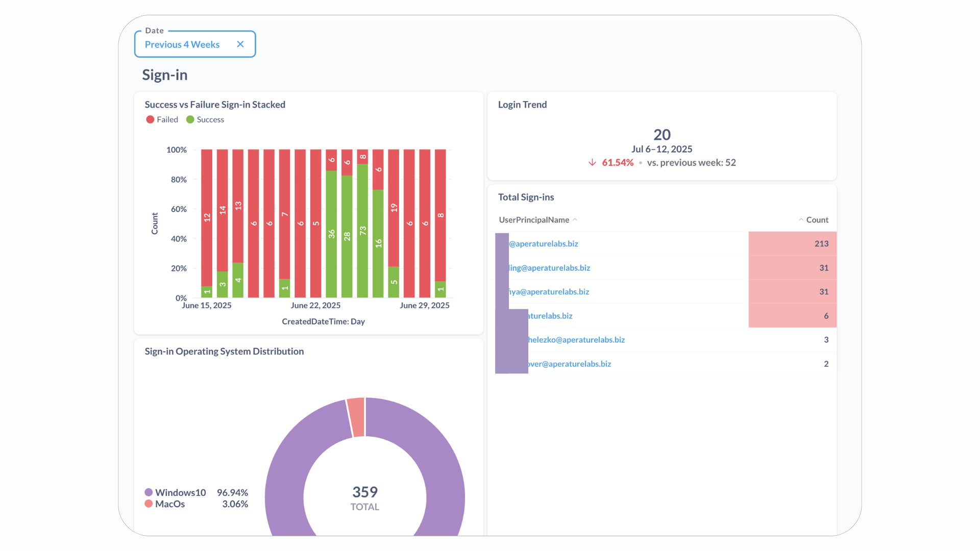Open the aturelabs.biz link with count 6
The width and height of the screenshot is (980, 551).
550,316
